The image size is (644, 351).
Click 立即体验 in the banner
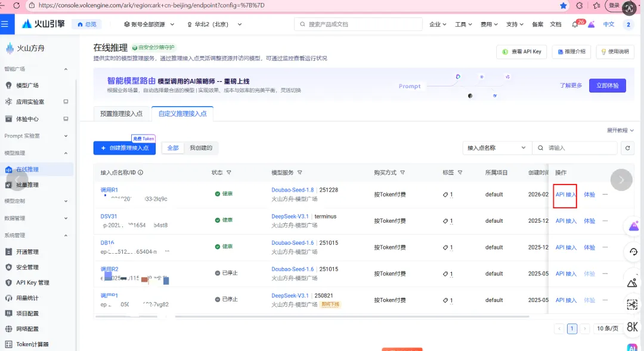pyautogui.click(x=608, y=85)
